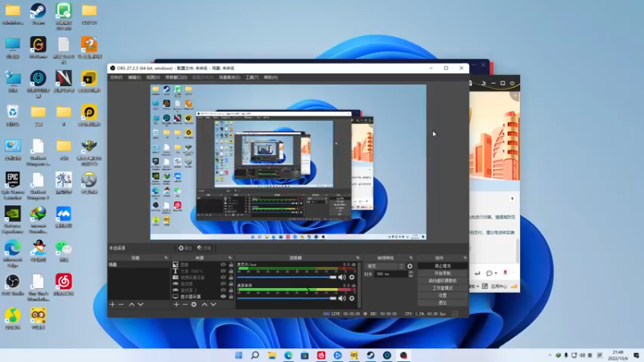
Task: Open the File menu in OBS
Action: pyautogui.click(x=116, y=77)
